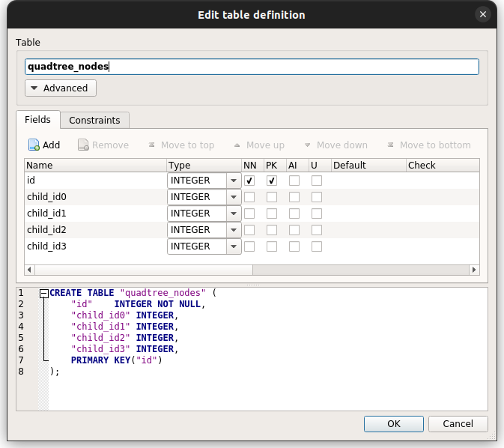Click the Remove field icon
Image resolution: width=504 pixels, height=448 pixels.
click(83, 145)
